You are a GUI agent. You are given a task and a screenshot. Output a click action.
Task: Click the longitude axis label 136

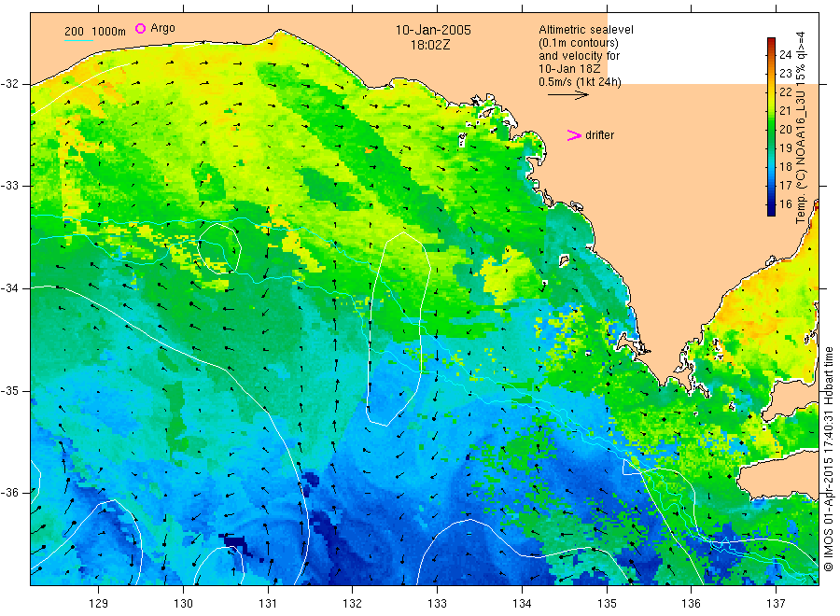pyautogui.click(x=691, y=604)
